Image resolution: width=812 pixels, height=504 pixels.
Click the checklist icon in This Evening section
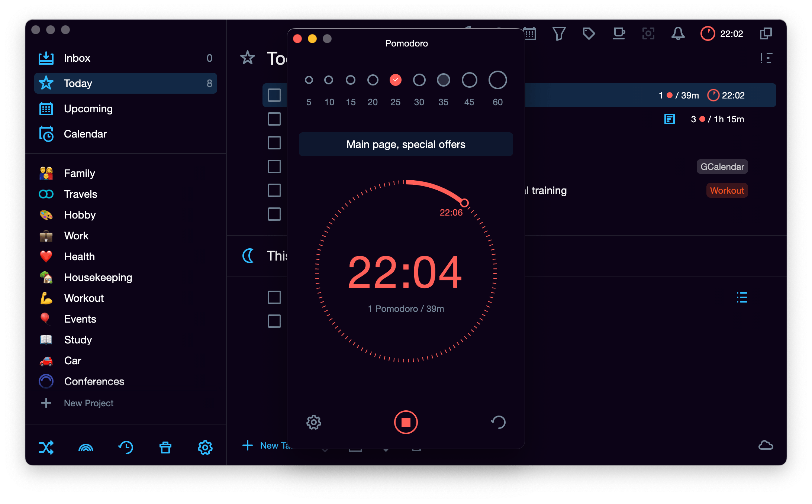pos(742,297)
